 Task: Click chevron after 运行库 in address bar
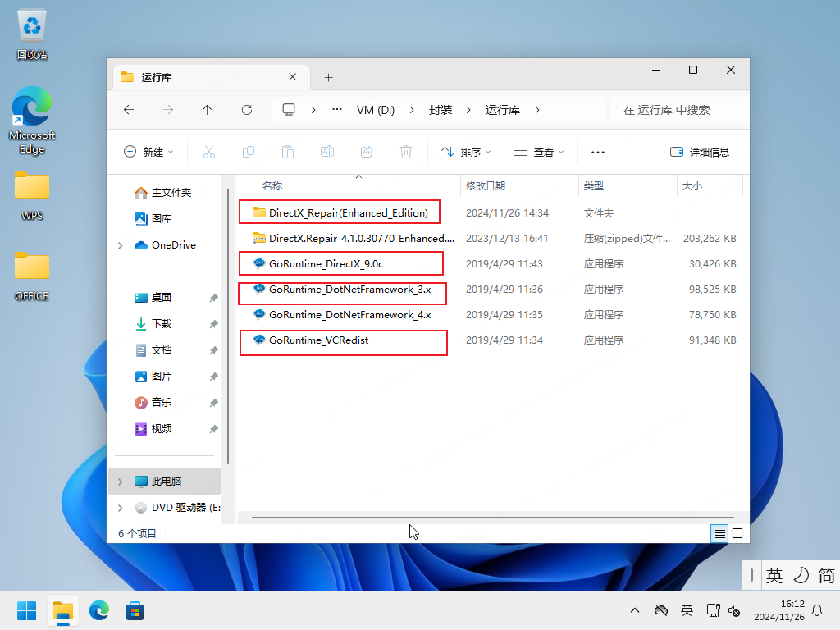click(x=537, y=110)
